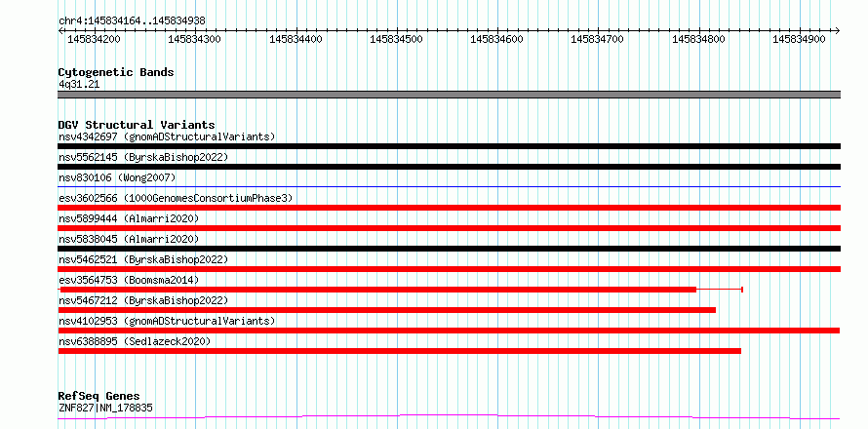
Task: Open variant nsv5462521 ByrskaBishop2022 label
Action: pyautogui.click(x=143, y=259)
